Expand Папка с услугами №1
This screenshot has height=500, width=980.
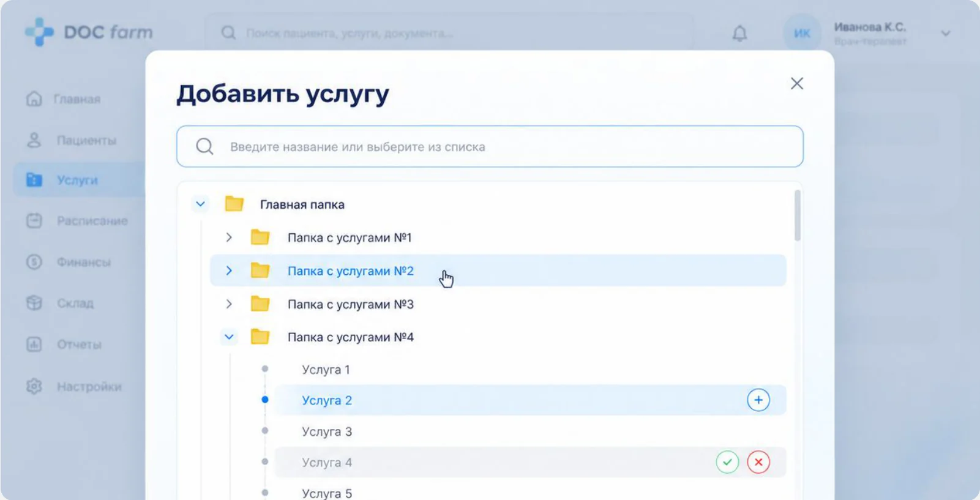click(228, 237)
